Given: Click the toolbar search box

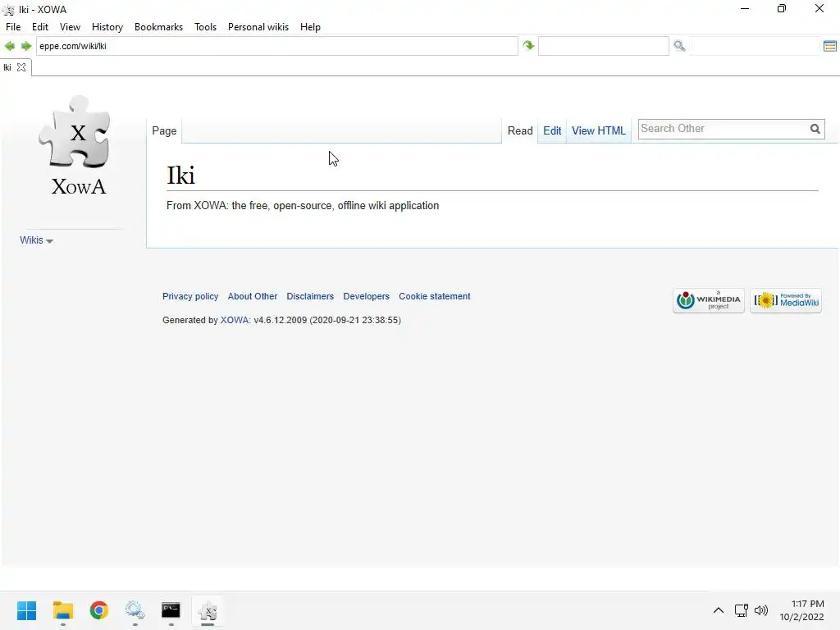Looking at the screenshot, I should click(x=604, y=46).
